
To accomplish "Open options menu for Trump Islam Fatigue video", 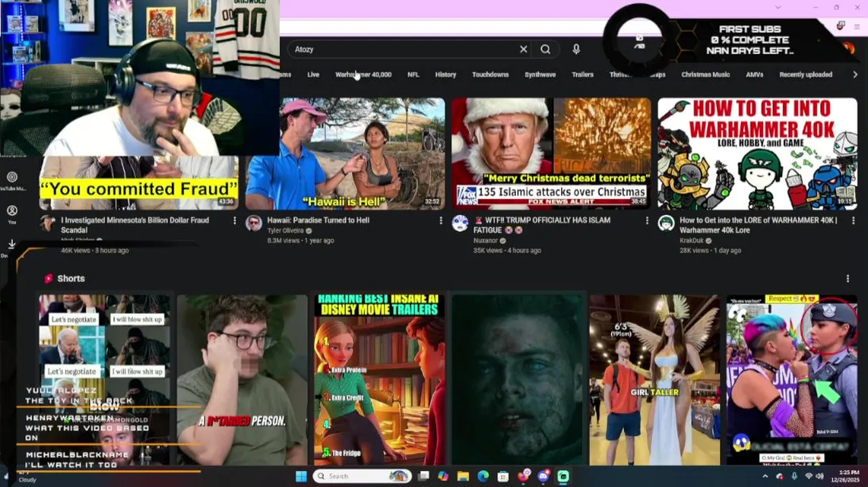I will click(x=647, y=221).
